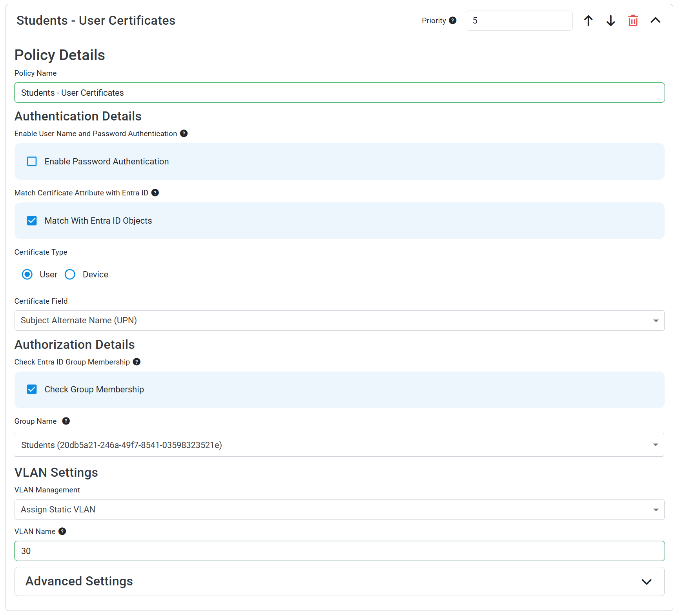Viewport: 676px width, 616px height.
Task: Select the User certificate type
Action: click(x=27, y=274)
